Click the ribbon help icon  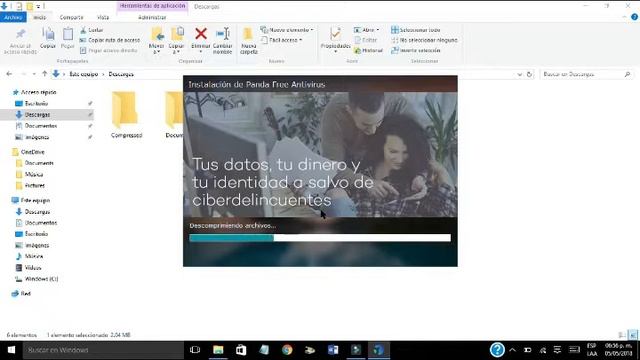(634, 17)
